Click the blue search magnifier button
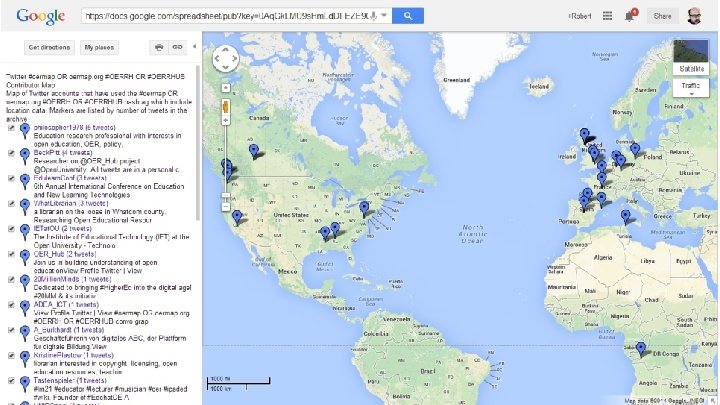The width and height of the screenshot is (720, 405). 408,16
